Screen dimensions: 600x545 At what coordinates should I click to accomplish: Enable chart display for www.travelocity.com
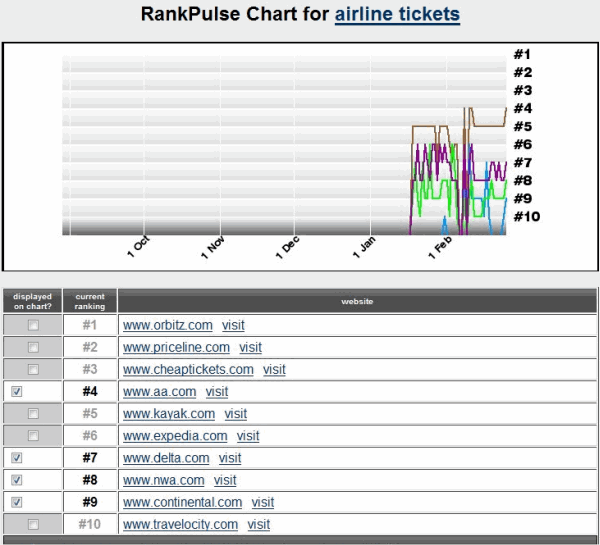[33, 524]
